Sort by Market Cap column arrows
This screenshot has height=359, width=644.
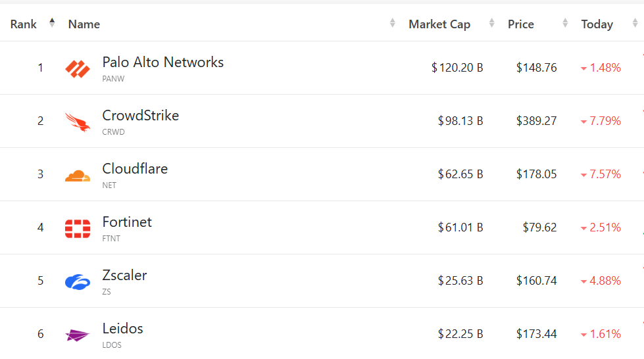(491, 24)
